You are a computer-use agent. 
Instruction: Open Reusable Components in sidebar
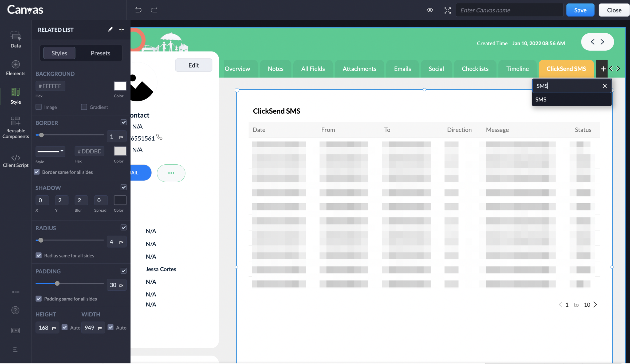[15, 128]
